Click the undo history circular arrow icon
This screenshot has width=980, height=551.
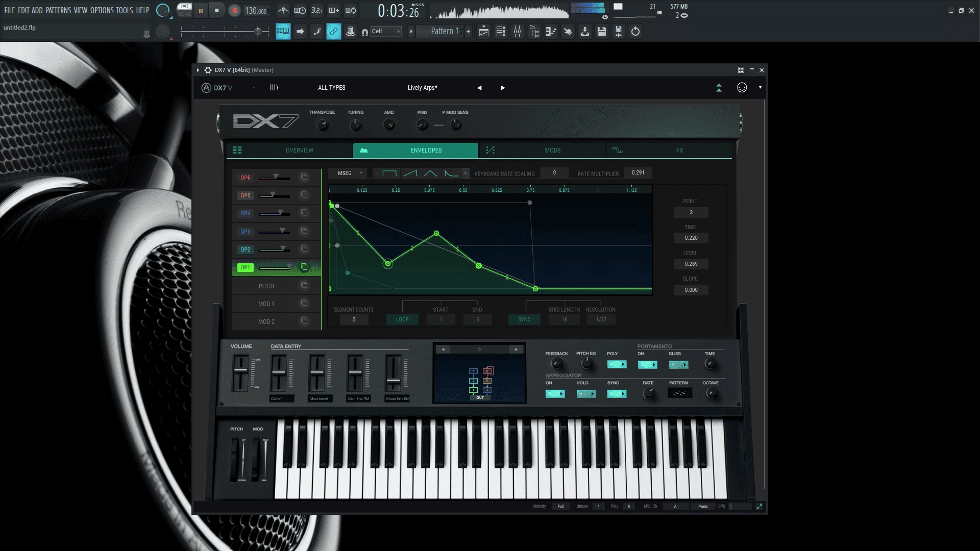pos(635,32)
